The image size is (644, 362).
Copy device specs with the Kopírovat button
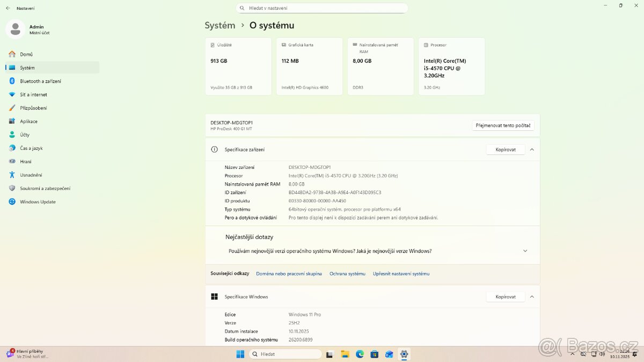pos(504,149)
